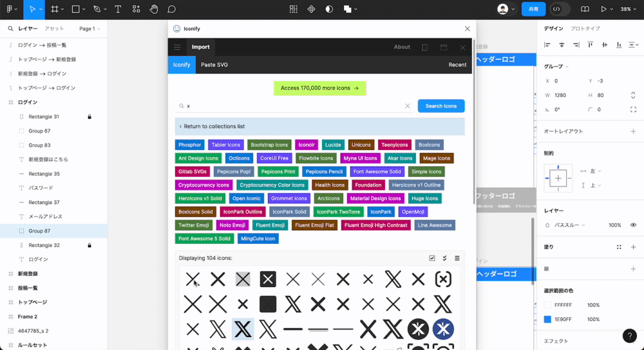
Task: Align left in Design panel
Action: [x=547, y=45]
